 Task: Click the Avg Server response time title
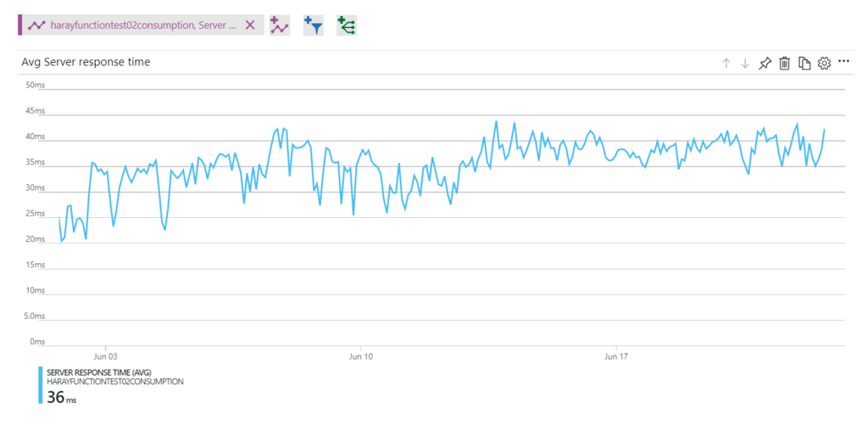(x=86, y=63)
